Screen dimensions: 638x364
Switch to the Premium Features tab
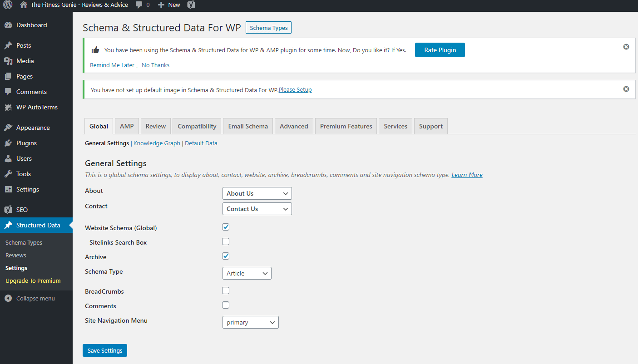pyautogui.click(x=346, y=126)
